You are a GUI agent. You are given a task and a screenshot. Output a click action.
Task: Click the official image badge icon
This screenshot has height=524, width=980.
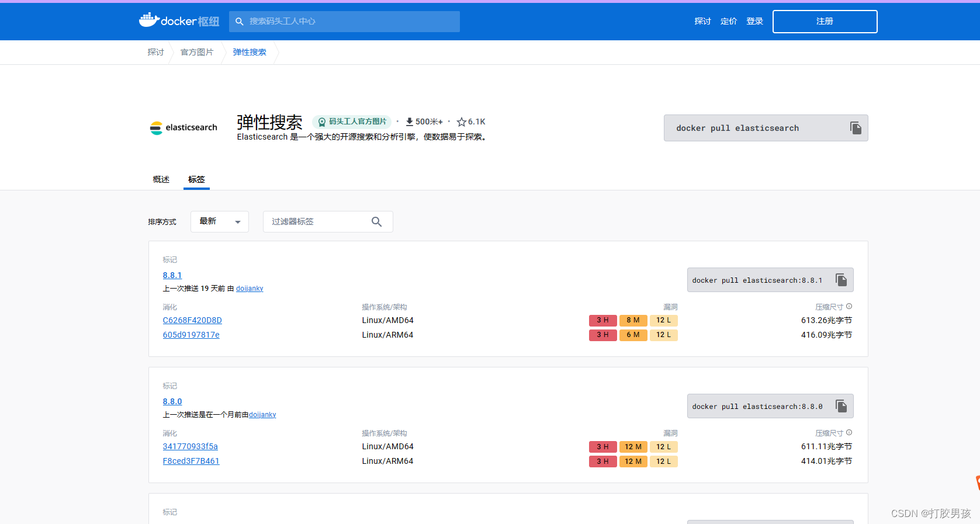[x=321, y=122]
